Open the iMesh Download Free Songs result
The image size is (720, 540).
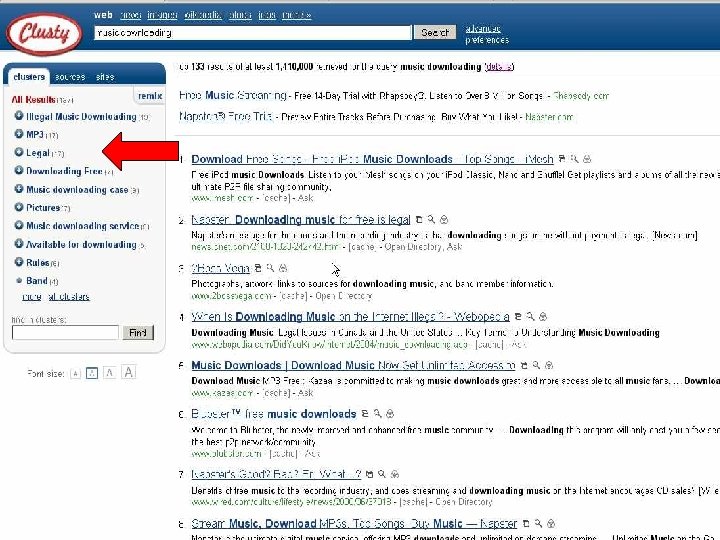(372, 159)
